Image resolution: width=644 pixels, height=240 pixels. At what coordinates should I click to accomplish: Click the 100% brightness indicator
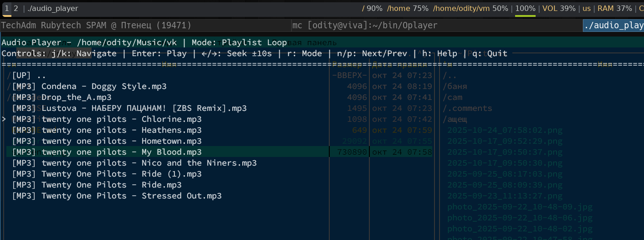click(525, 8)
